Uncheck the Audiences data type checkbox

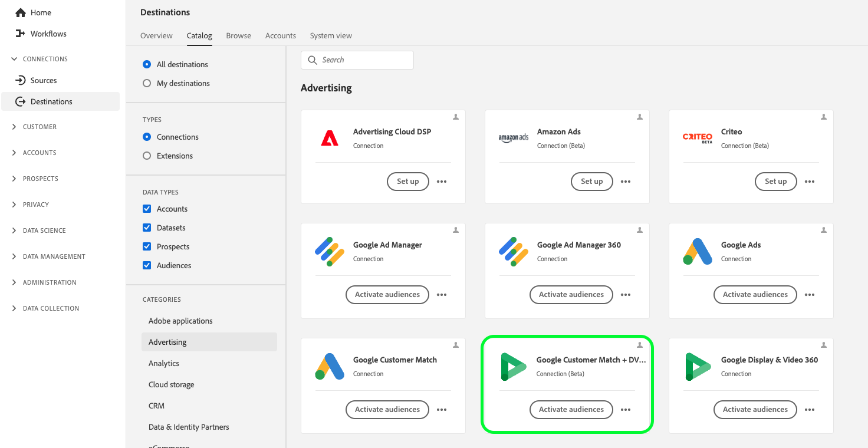click(x=147, y=265)
